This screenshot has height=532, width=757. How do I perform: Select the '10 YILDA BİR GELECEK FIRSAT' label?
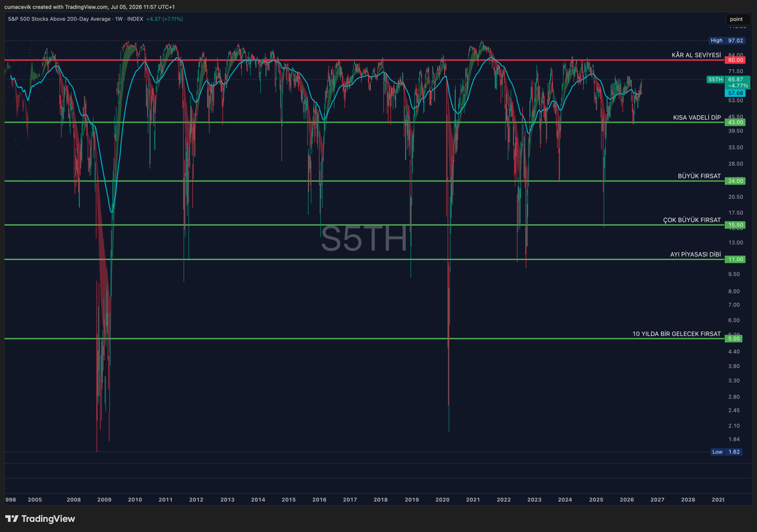click(676, 334)
